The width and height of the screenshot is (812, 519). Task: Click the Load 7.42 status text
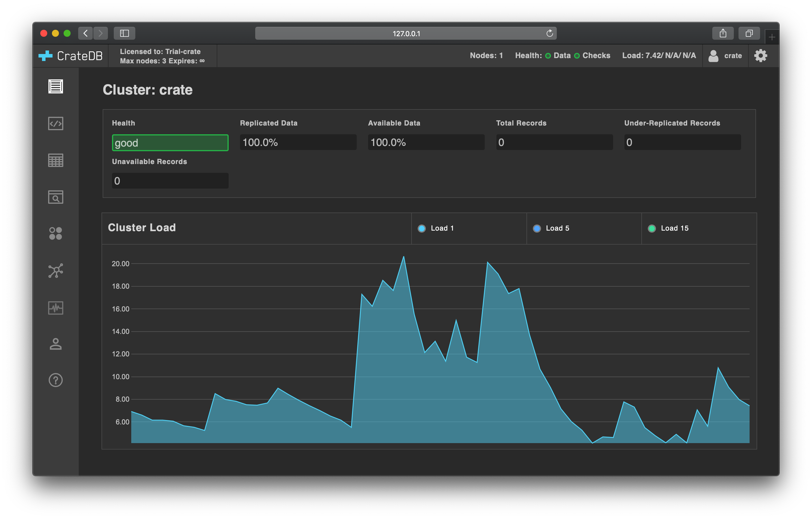(x=659, y=56)
